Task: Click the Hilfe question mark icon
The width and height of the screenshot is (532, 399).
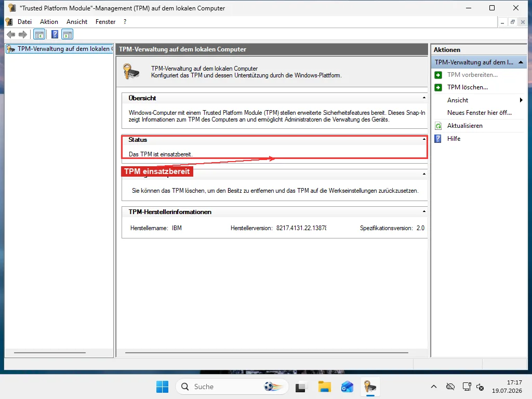Action: pos(438,139)
